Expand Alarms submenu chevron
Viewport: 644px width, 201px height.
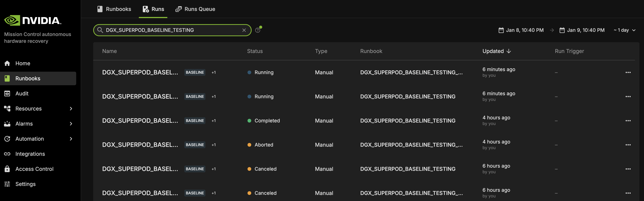coord(71,124)
